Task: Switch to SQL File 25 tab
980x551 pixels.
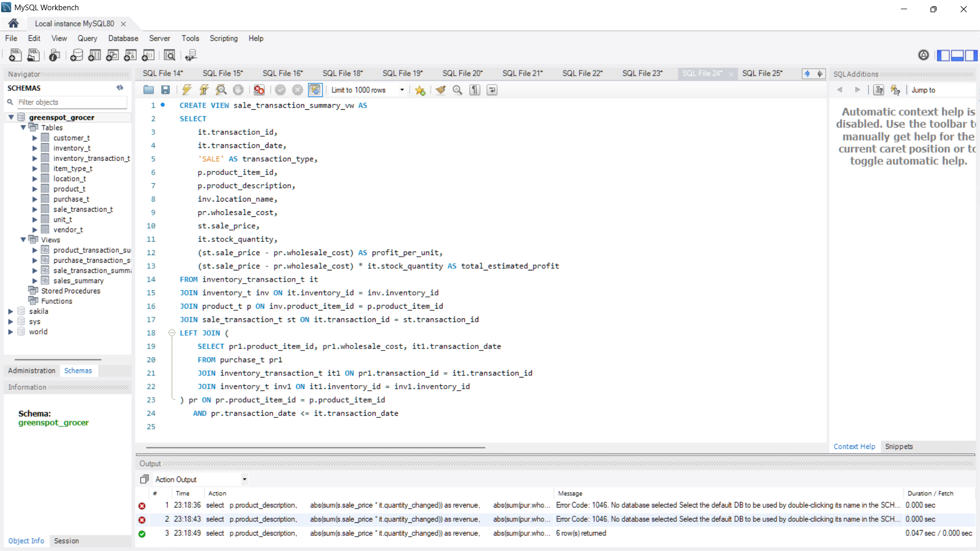Action: pos(762,73)
